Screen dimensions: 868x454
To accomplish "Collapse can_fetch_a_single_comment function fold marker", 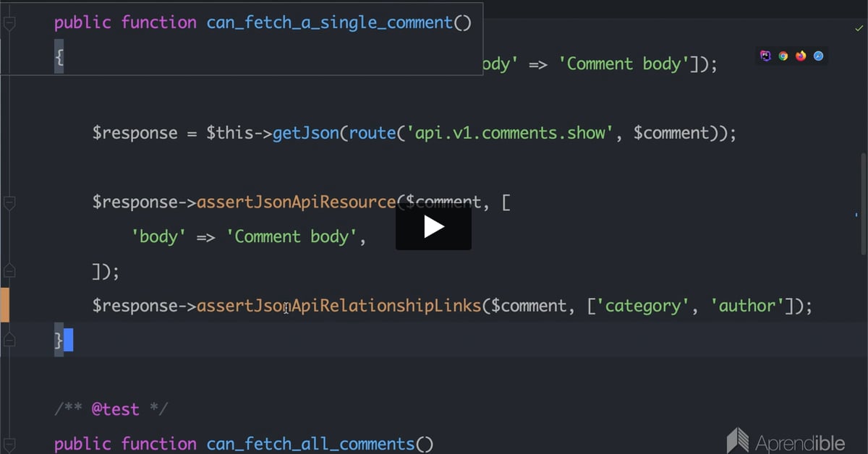I will point(9,23).
